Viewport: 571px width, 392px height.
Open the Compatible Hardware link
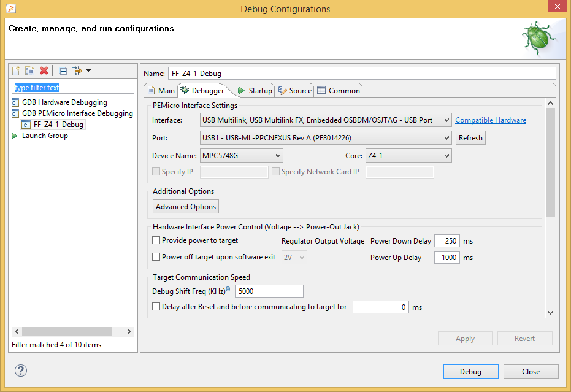(491, 120)
